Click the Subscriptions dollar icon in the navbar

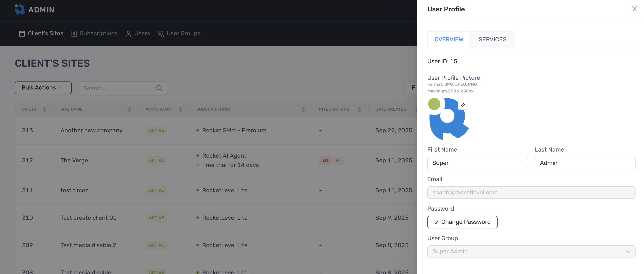[74, 33]
